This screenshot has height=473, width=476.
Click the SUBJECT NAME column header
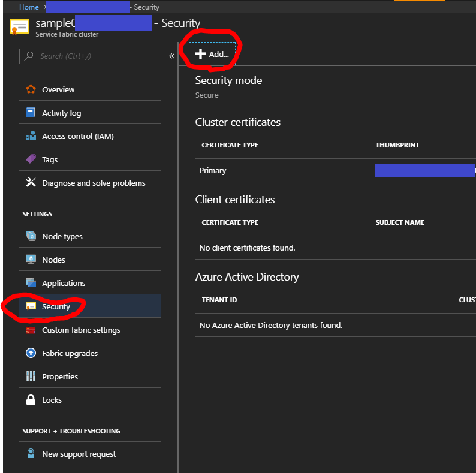400,222
